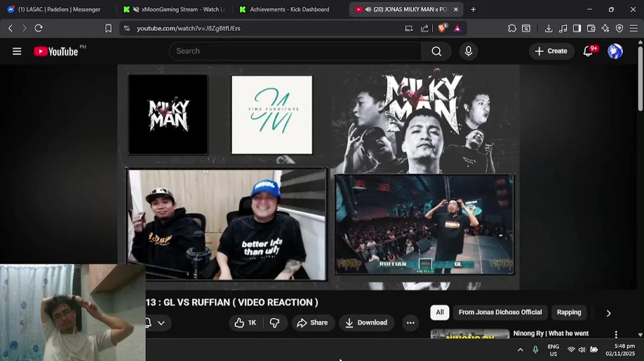Mute the audio on the YouTube tab
Viewport: 644px width, 361px height.
pos(368,9)
